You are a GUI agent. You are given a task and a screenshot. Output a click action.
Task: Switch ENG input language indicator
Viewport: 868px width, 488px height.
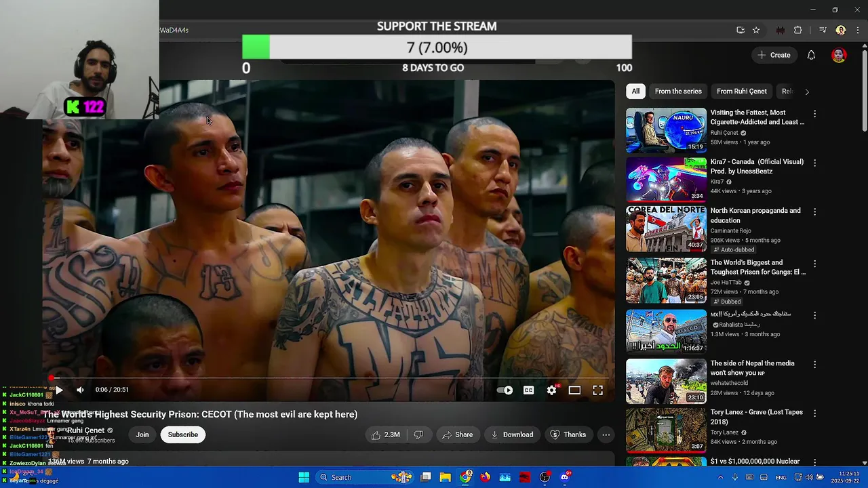point(781,477)
